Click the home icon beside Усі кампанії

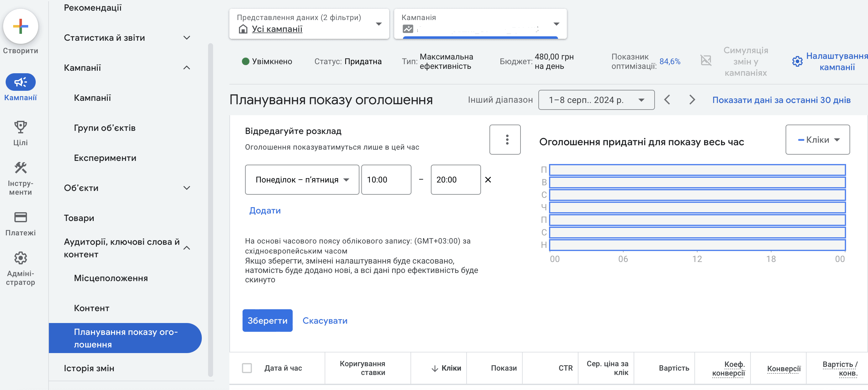click(243, 29)
